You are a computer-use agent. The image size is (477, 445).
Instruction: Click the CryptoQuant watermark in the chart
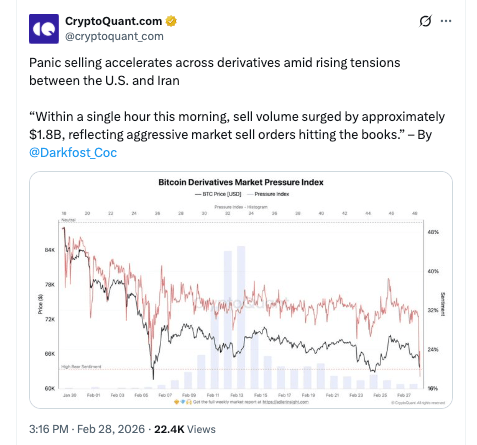click(240, 303)
